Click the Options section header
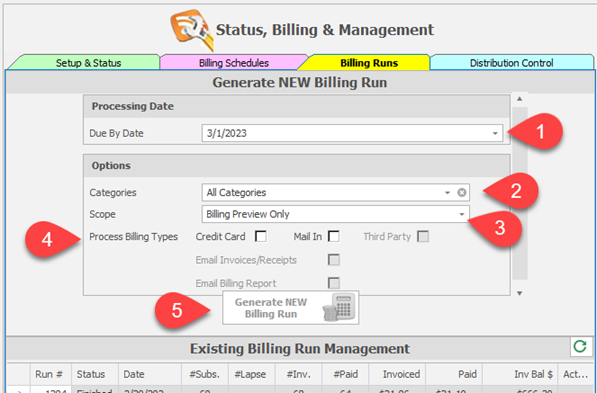The height and width of the screenshot is (393, 597). click(x=297, y=166)
